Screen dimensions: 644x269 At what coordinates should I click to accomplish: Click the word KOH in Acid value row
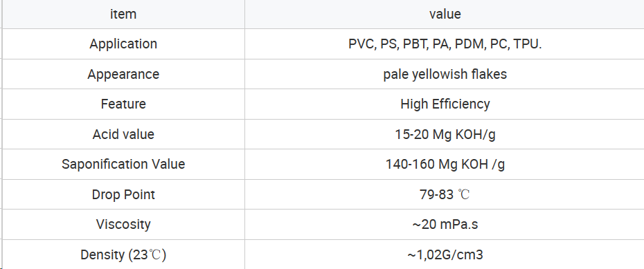(x=467, y=134)
